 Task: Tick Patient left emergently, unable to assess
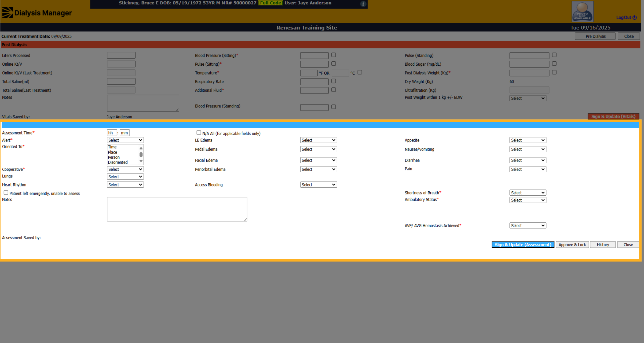(6, 193)
